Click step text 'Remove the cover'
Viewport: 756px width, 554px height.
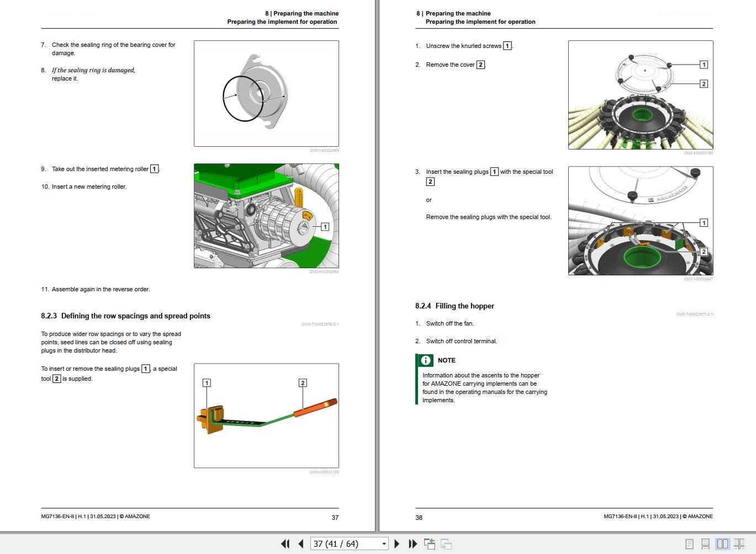coord(450,65)
